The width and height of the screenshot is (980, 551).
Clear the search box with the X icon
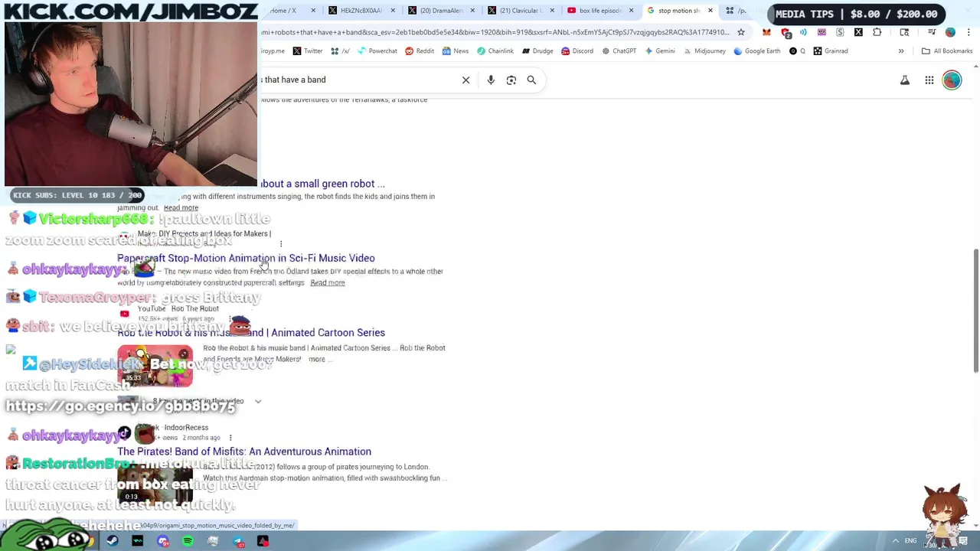(x=465, y=80)
